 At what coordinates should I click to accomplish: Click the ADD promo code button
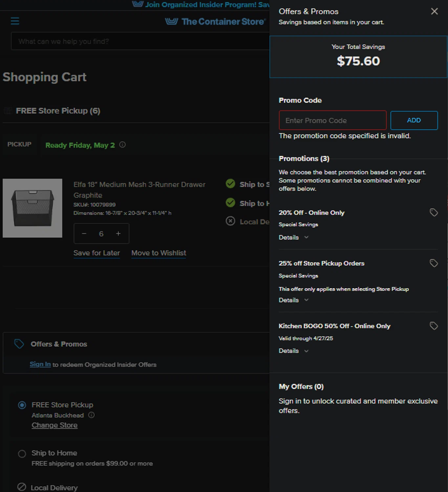pos(414,120)
